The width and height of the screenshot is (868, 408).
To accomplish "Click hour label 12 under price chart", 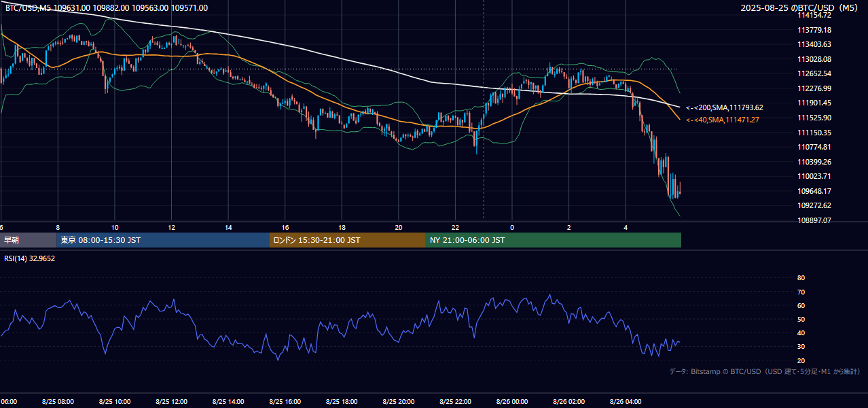I will click(x=171, y=227).
